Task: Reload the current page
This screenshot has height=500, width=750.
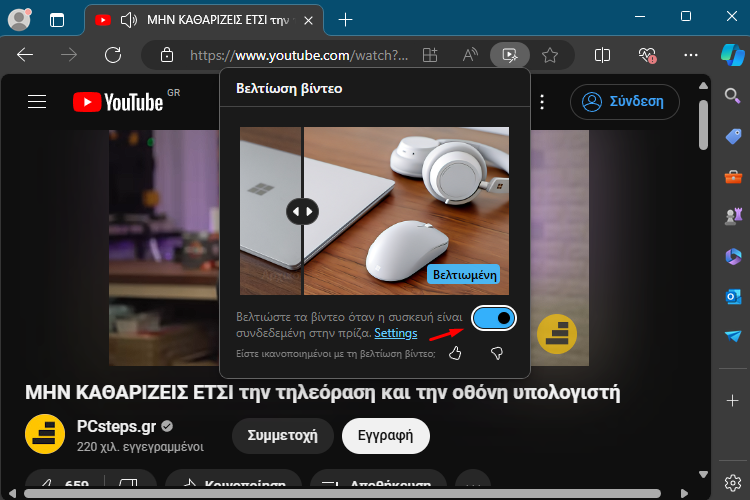Action: [x=113, y=55]
